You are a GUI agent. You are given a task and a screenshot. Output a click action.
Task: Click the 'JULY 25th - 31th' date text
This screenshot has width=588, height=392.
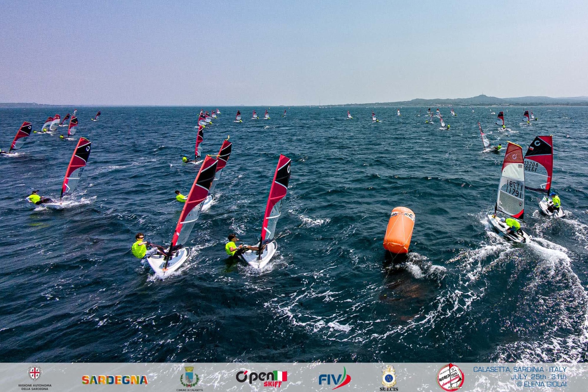(539, 377)
